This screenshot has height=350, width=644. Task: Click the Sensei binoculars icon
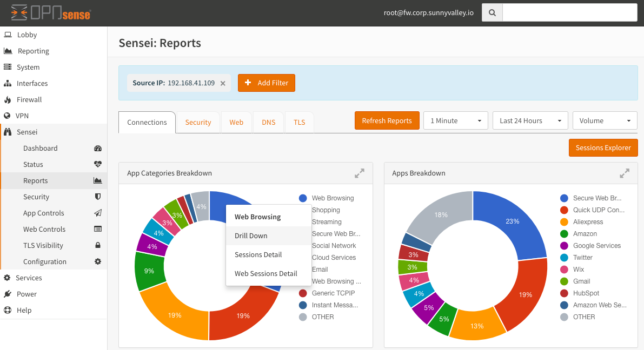pyautogui.click(x=8, y=132)
